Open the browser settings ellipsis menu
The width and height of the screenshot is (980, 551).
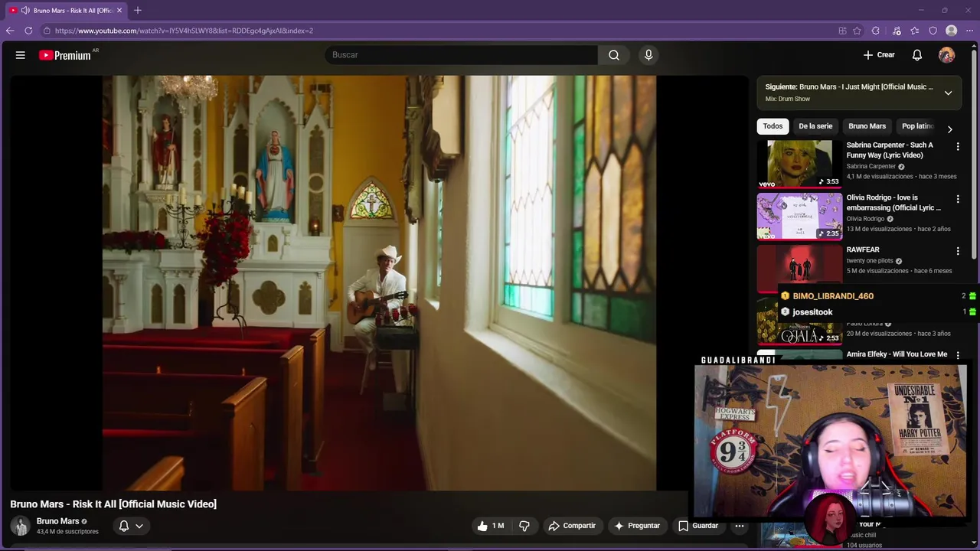pos(969,31)
